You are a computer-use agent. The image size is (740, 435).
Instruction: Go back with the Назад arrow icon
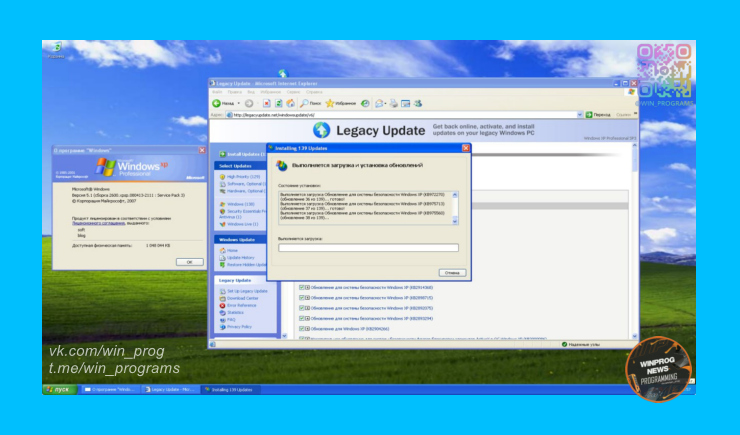point(216,103)
